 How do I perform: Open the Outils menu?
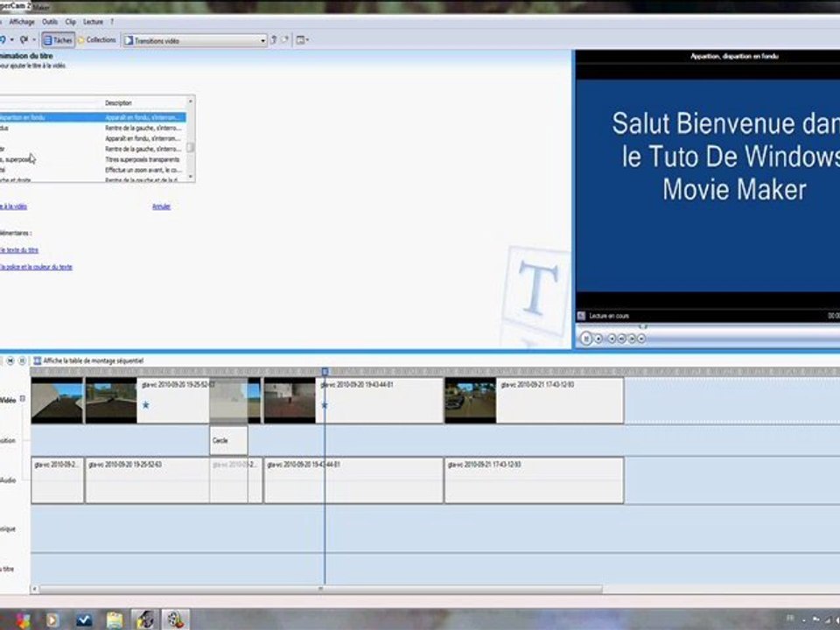50,22
